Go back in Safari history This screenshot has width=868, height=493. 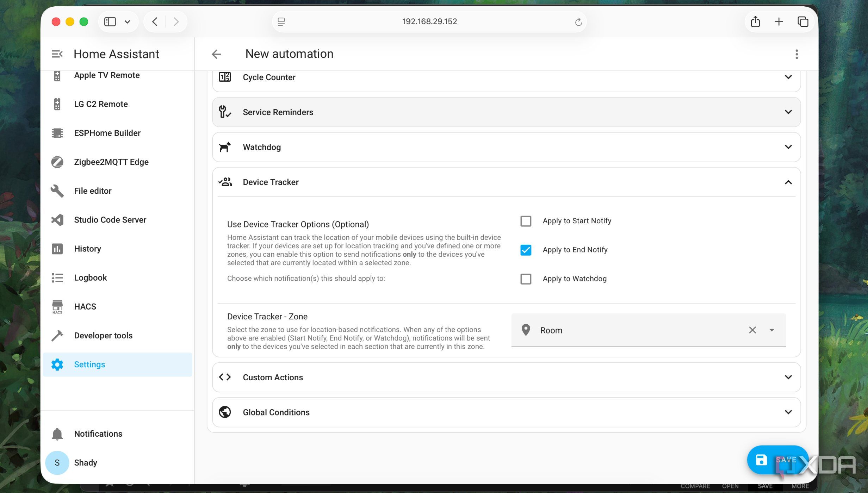coord(155,22)
